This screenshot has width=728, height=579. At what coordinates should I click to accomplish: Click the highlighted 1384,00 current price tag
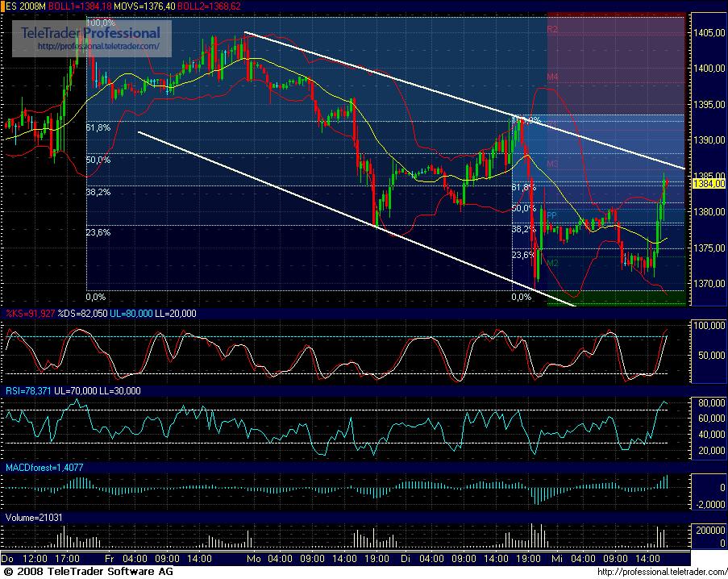tap(709, 184)
